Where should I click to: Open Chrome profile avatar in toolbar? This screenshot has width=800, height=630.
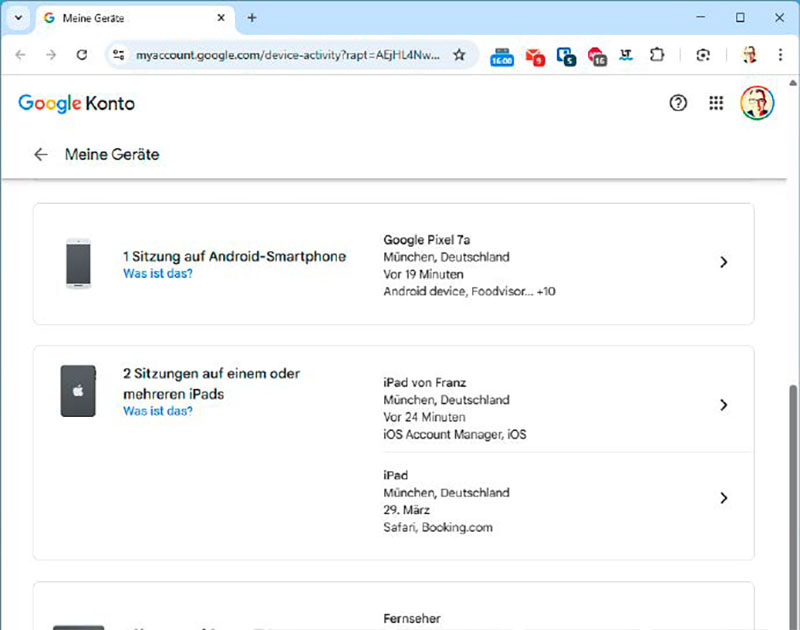pyautogui.click(x=749, y=55)
